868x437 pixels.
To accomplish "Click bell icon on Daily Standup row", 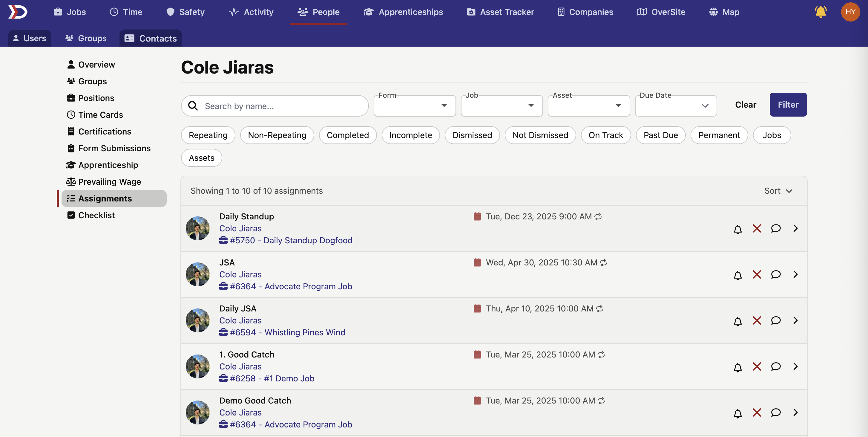I will pyautogui.click(x=737, y=229).
